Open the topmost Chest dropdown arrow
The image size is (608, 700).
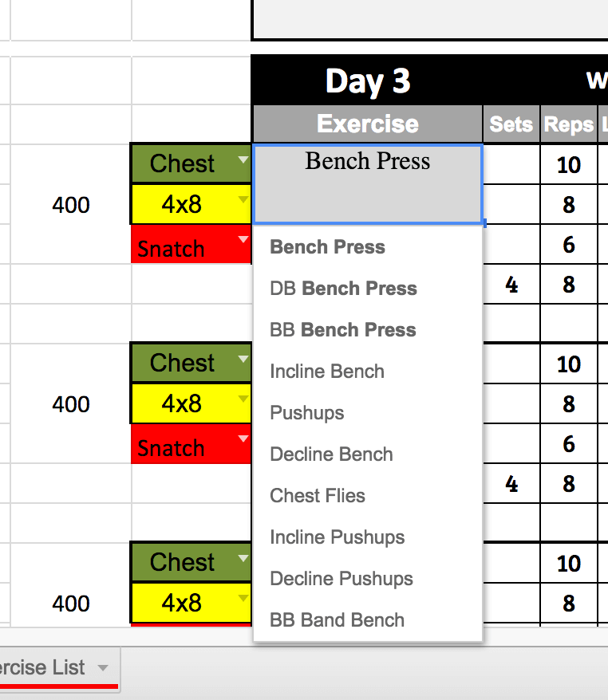tap(243, 159)
